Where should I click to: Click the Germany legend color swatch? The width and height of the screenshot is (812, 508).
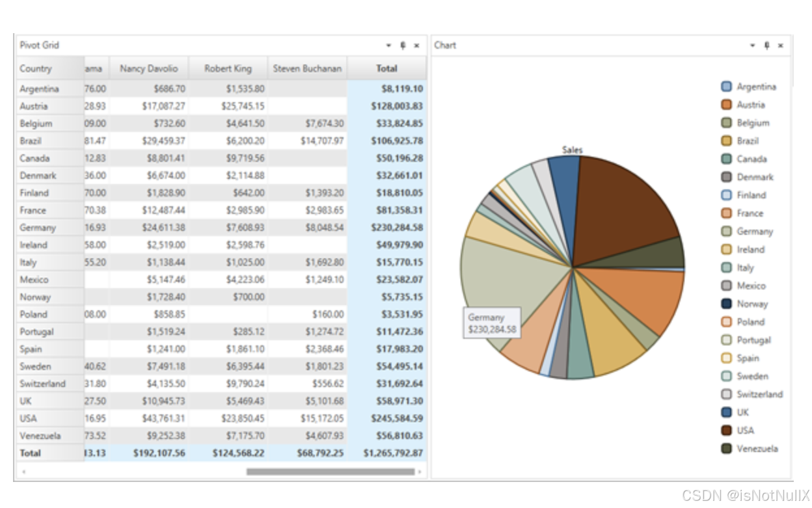[x=727, y=231]
